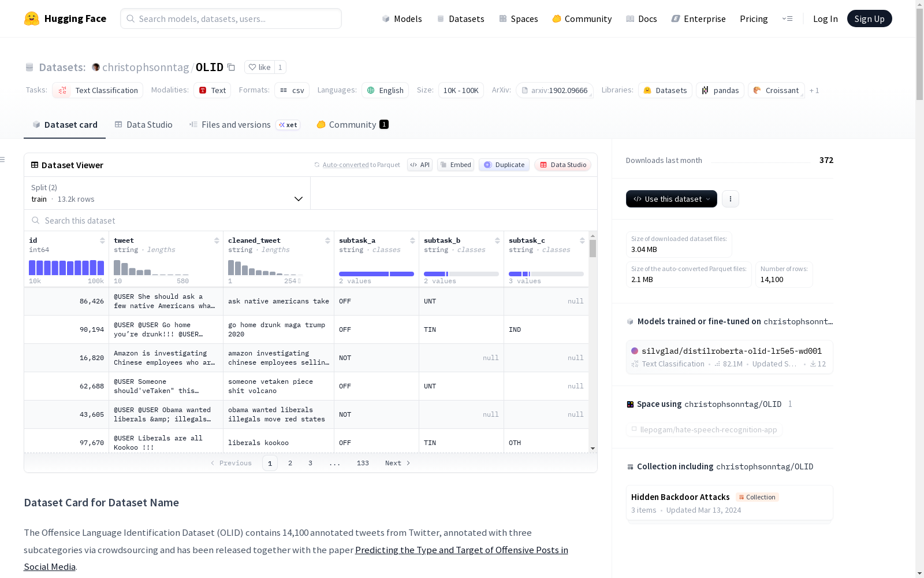Click the Text modality tag
The width and height of the screenshot is (924, 578).
[213, 90]
